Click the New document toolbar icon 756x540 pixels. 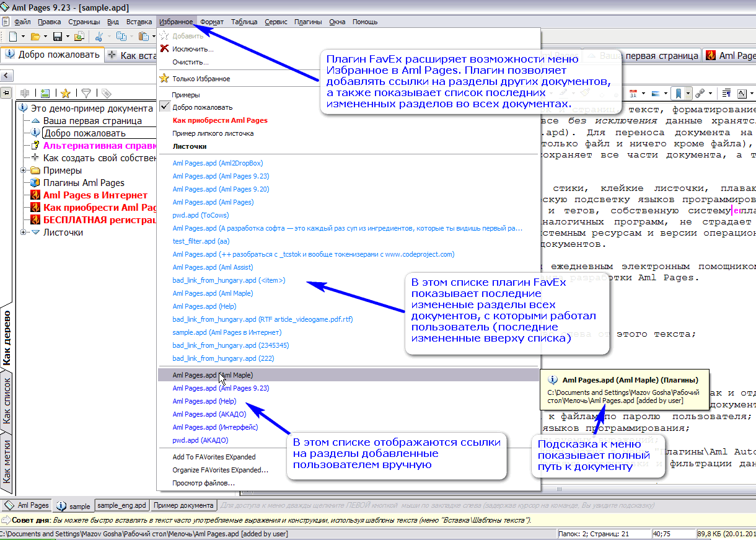point(12,37)
